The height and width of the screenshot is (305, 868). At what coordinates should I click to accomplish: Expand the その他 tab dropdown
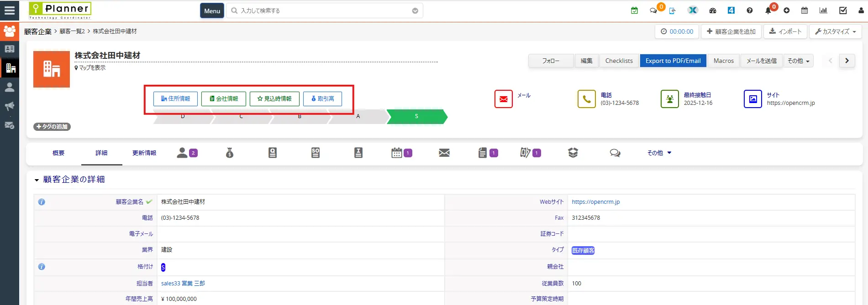pos(659,153)
